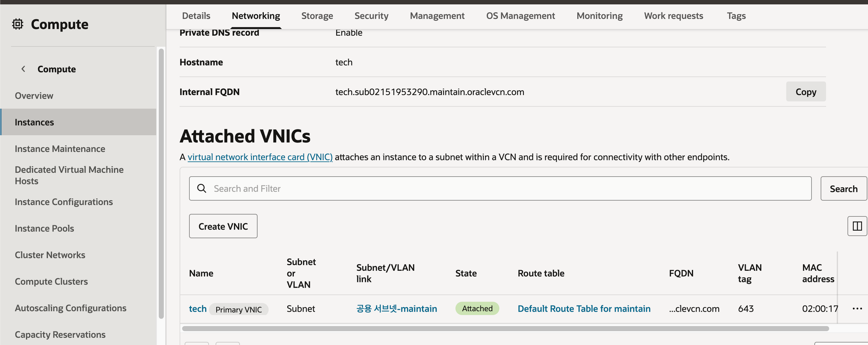The width and height of the screenshot is (868, 345).
Task: Select the Monitoring tab
Action: click(599, 16)
